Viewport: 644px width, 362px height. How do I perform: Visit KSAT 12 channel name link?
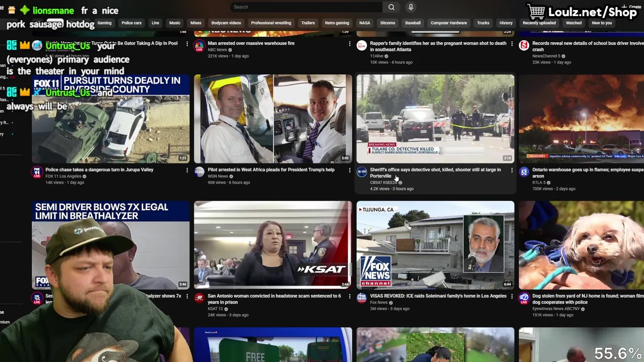click(215, 309)
